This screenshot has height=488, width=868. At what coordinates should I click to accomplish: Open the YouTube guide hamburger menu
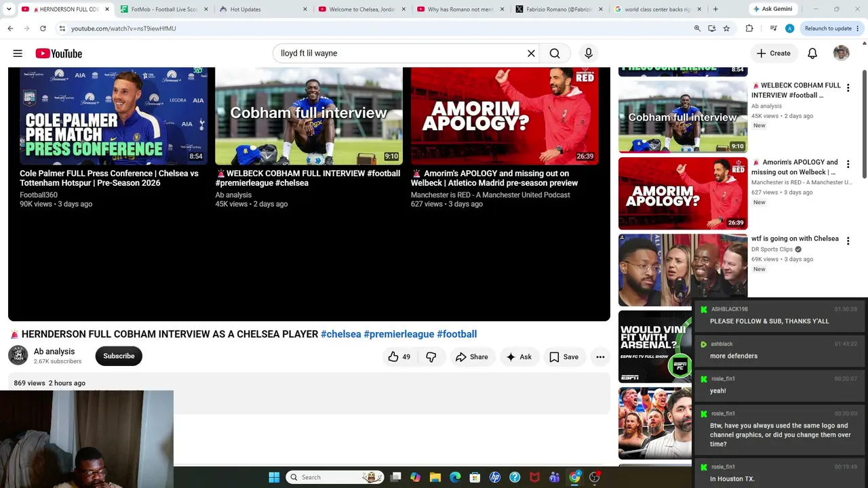pos(18,54)
